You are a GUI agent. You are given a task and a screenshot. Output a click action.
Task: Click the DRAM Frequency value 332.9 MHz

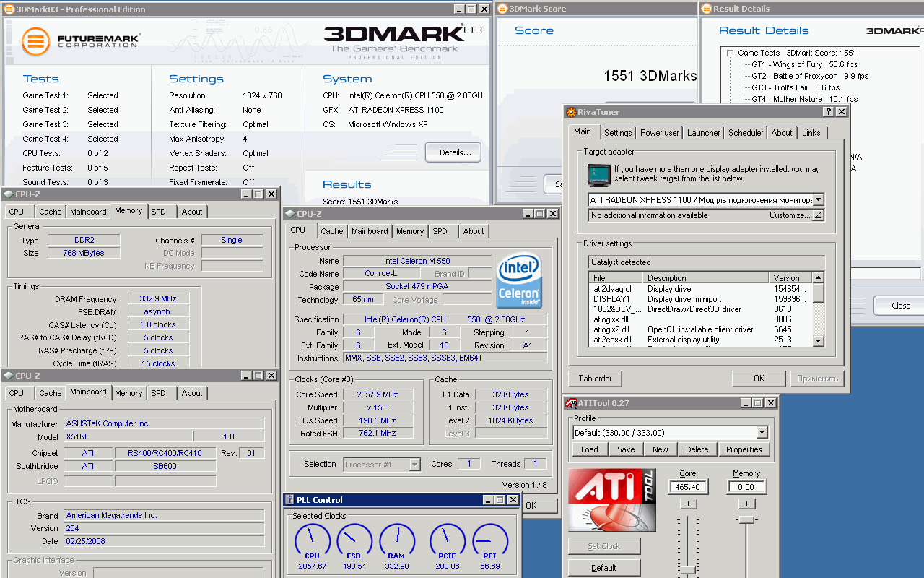coord(158,298)
